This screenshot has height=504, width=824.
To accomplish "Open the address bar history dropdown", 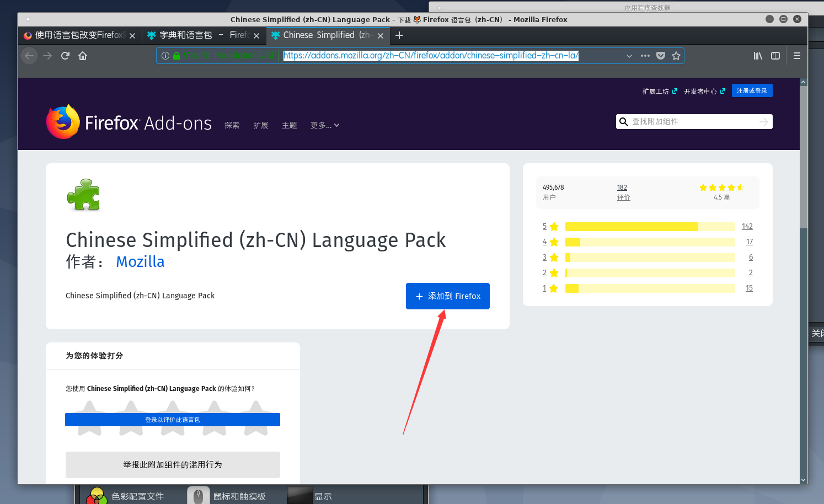I will (x=629, y=56).
